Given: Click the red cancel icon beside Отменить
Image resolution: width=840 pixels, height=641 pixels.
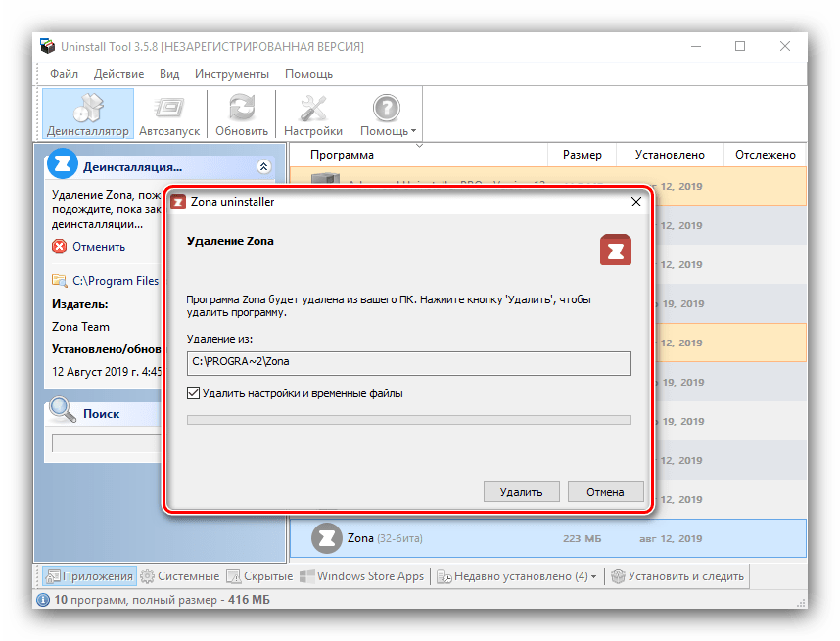Looking at the screenshot, I should click(x=60, y=247).
